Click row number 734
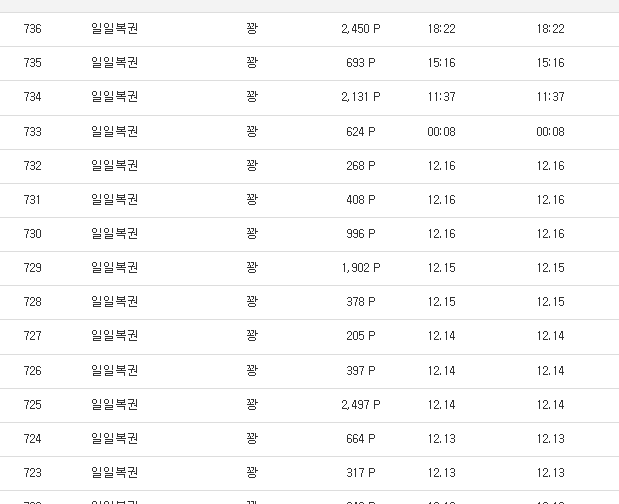 [33, 97]
